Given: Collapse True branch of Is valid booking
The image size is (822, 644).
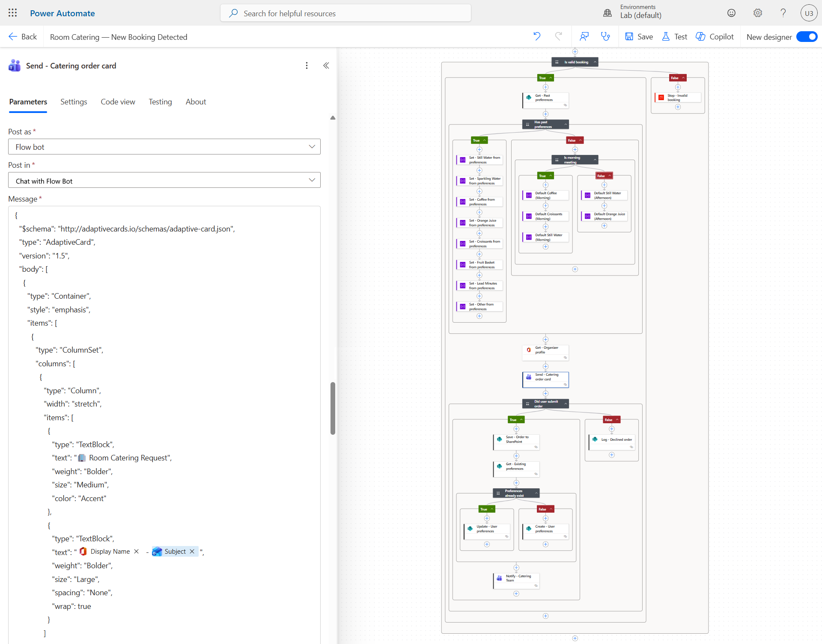Looking at the screenshot, I should pos(551,78).
